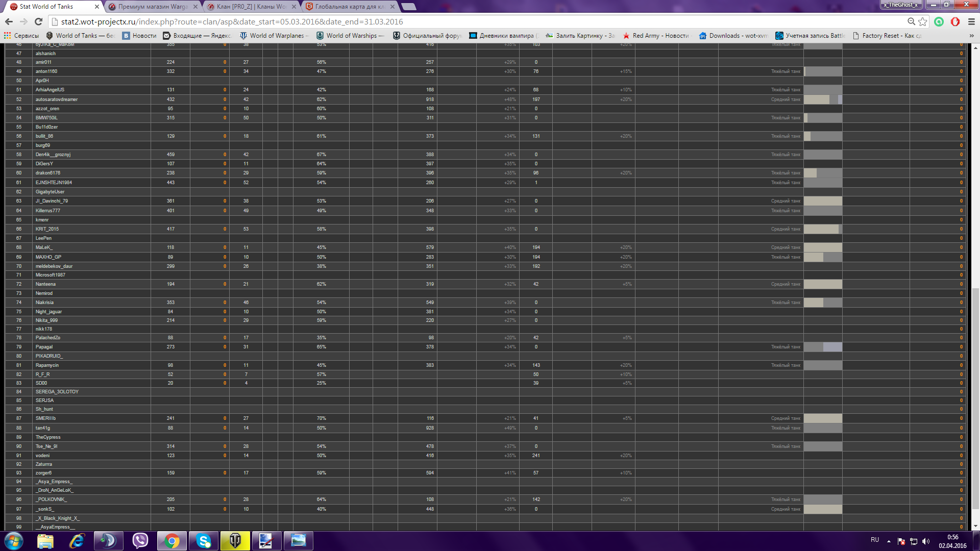Expand the bookmarks bar overflow chevron
Screen dimensions: 980x551
(971, 36)
